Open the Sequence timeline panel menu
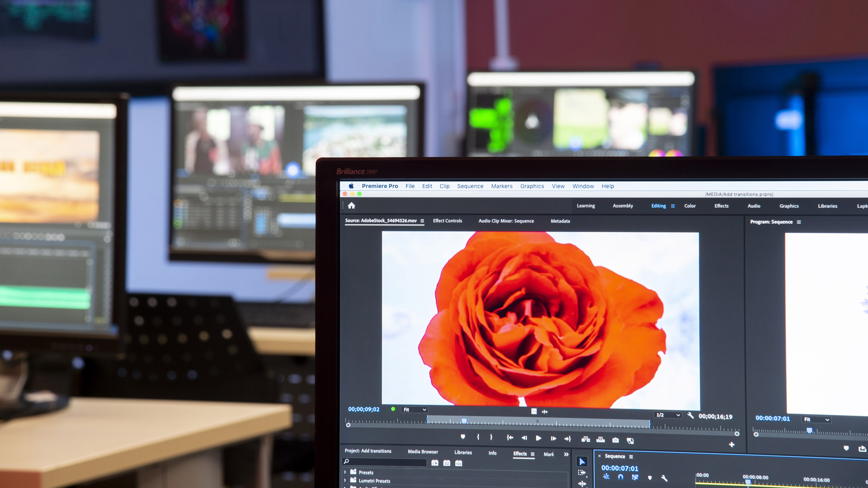This screenshot has height=488, width=868. (x=631, y=457)
